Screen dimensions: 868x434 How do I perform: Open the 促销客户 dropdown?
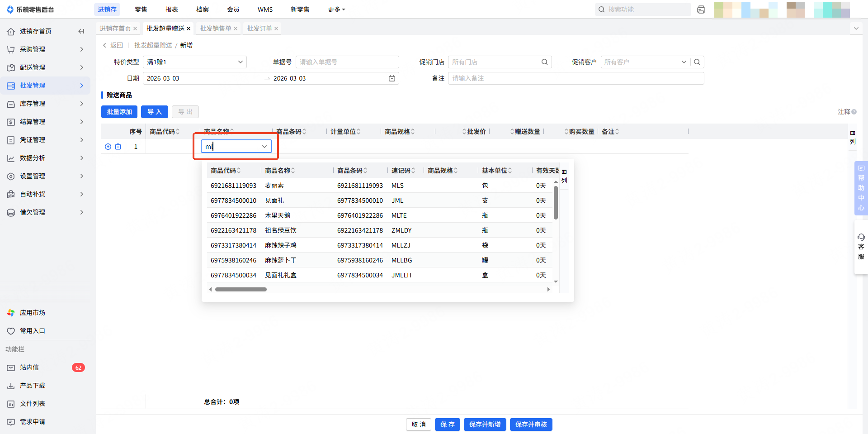coord(645,62)
